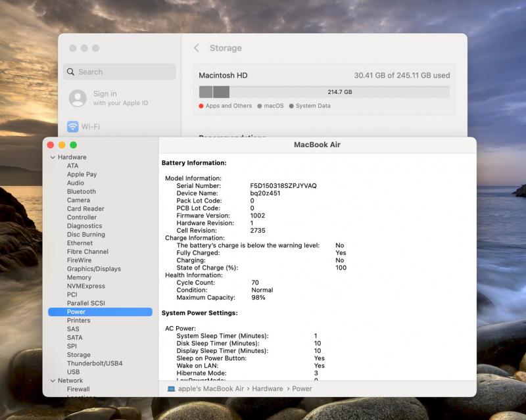The height and width of the screenshot is (420, 526).
Task: Click the macOS legend entry
Action: pos(270,106)
